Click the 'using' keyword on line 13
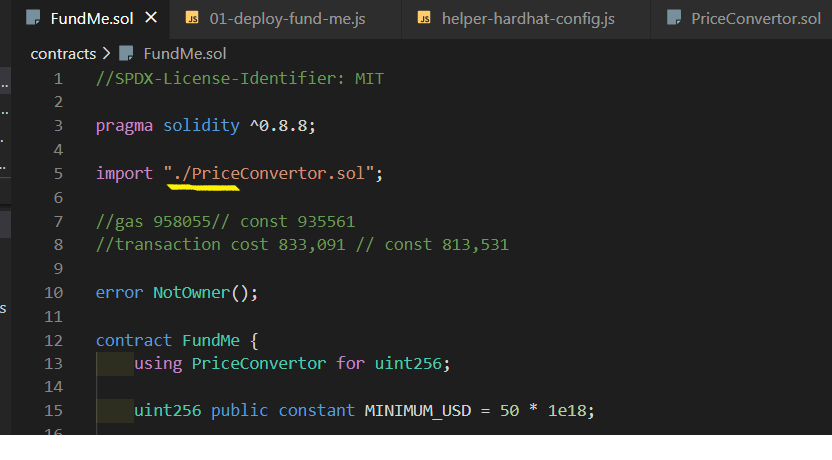The height and width of the screenshot is (460, 832). 158,364
